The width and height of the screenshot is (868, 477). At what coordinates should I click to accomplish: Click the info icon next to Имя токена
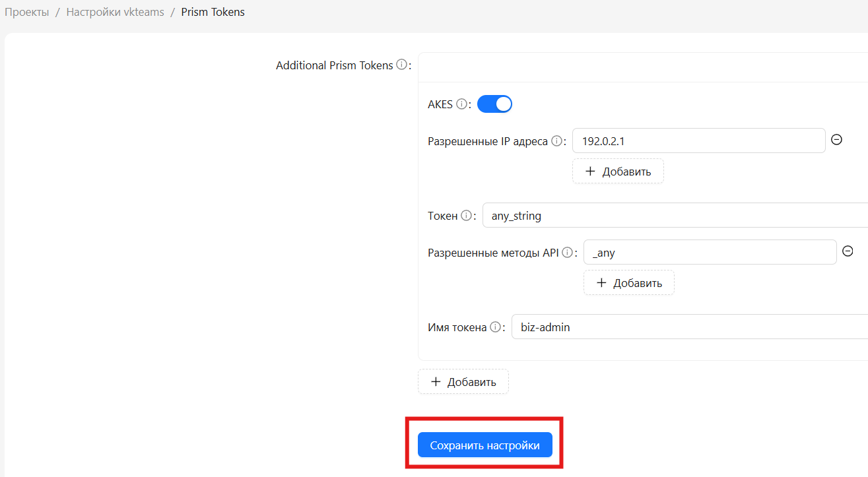tap(495, 327)
